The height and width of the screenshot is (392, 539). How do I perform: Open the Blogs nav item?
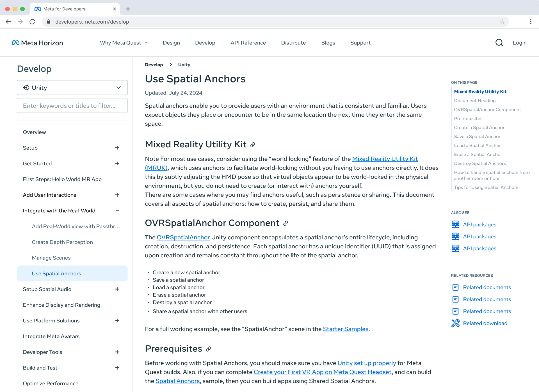(x=328, y=43)
